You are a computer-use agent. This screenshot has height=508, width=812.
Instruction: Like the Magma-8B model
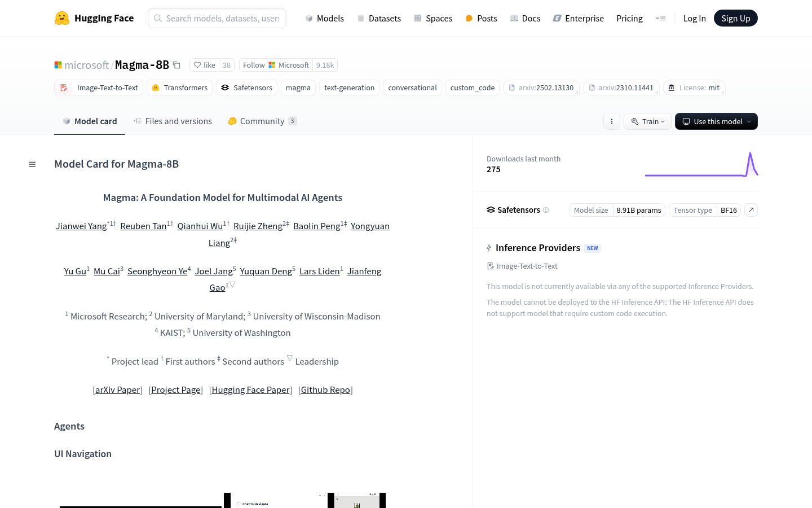[205, 65]
